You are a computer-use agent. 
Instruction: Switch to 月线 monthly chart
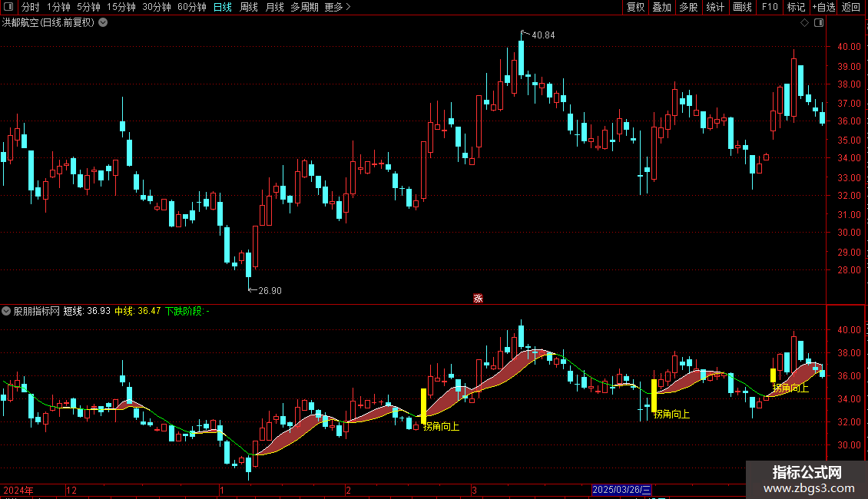pyautogui.click(x=274, y=7)
